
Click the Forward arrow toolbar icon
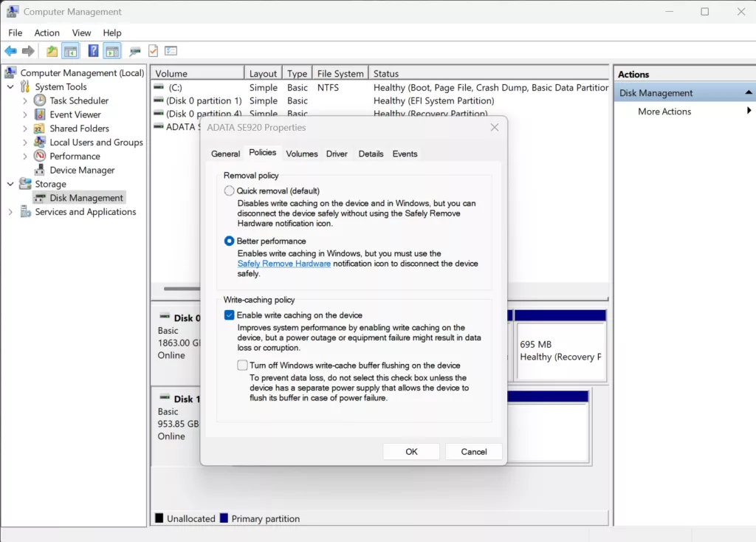29,51
